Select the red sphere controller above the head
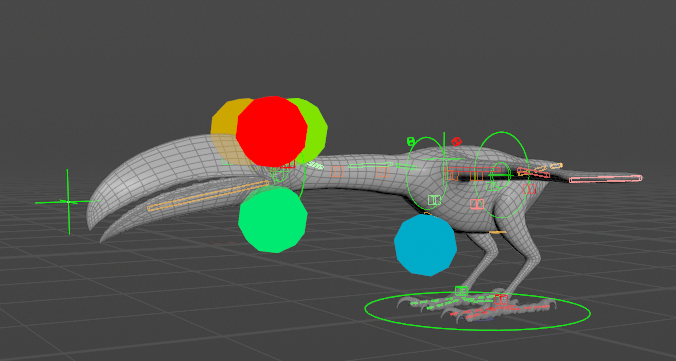Image resolution: width=676 pixels, height=361 pixels. [272, 131]
